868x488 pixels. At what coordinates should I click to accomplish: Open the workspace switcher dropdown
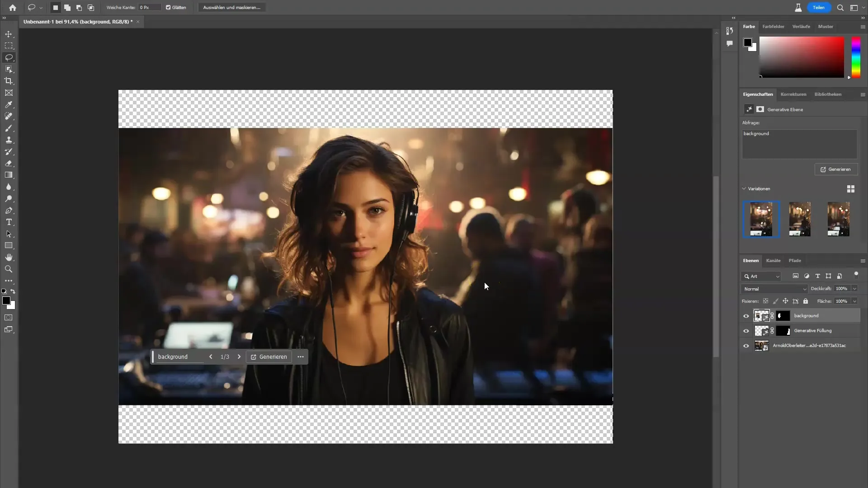[x=856, y=8]
